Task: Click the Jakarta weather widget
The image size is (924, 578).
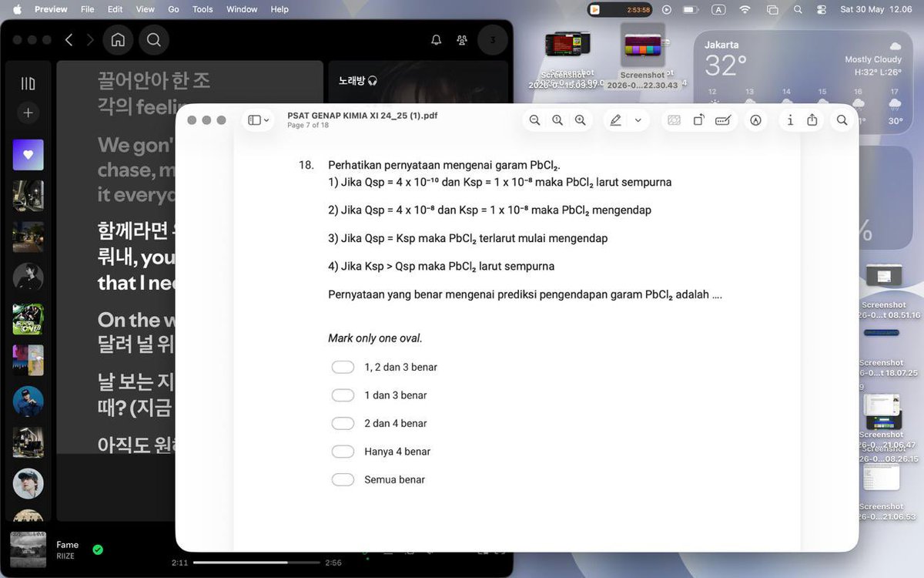Action: click(802, 81)
